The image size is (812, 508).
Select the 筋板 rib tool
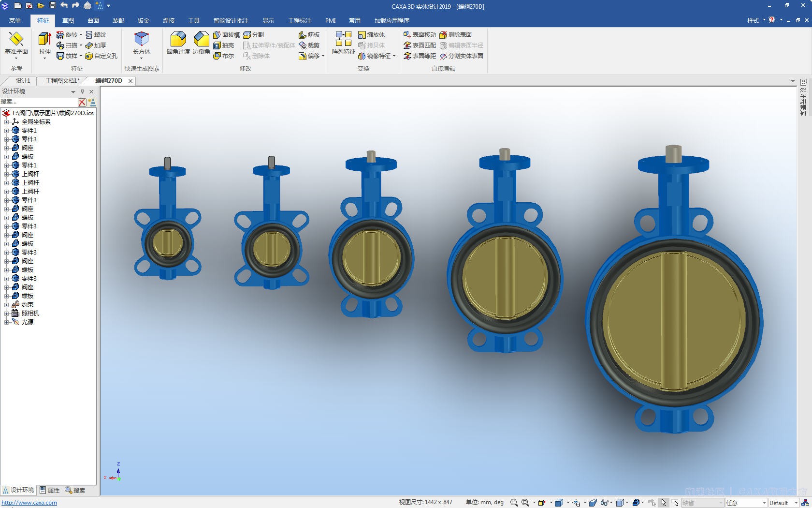(x=309, y=35)
